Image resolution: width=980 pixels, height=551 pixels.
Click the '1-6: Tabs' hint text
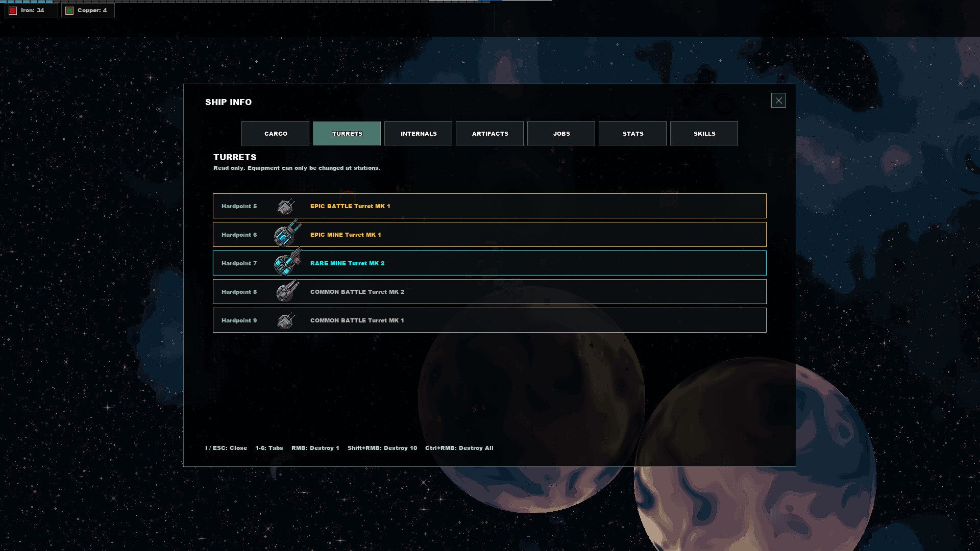[x=269, y=448]
